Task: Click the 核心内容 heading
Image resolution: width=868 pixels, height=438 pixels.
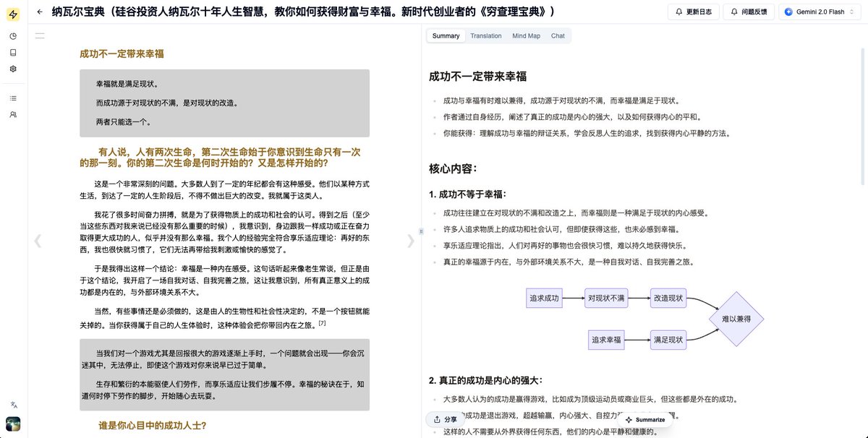Action: tap(452, 169)
